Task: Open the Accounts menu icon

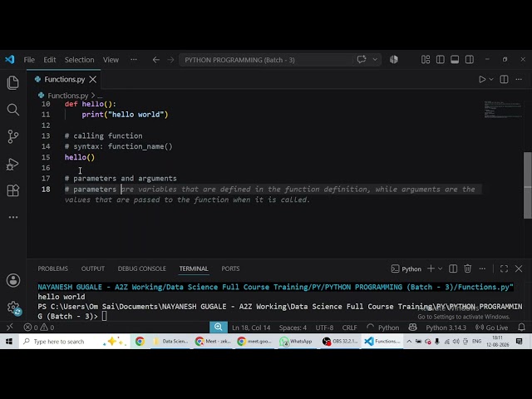Action: point(13,281)
